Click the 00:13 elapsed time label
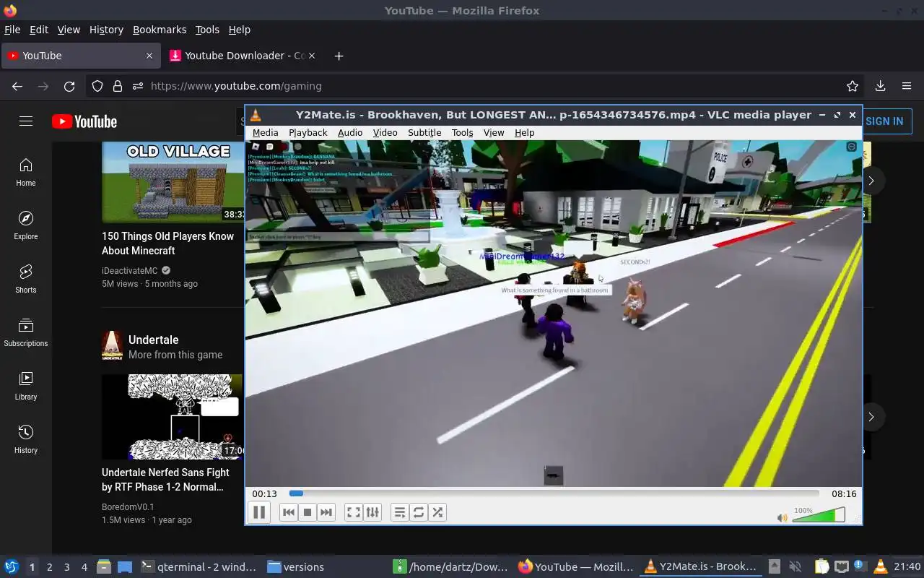Screen dimensions: 924x578 coord(264,493)
